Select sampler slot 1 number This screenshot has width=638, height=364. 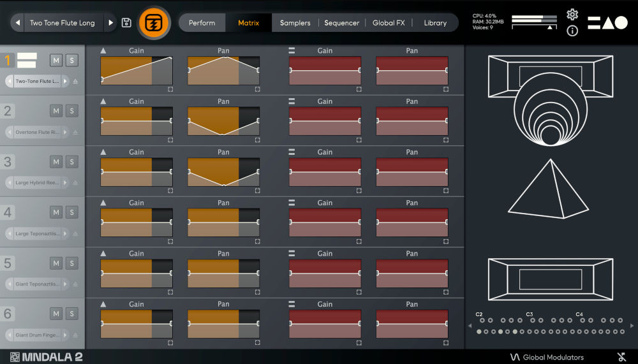(7, 61)
